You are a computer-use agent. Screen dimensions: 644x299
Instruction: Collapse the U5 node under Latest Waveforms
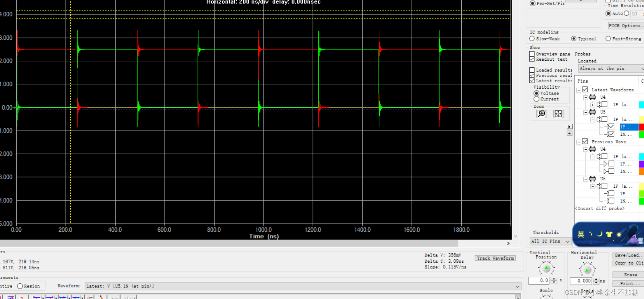click(585, 112)
